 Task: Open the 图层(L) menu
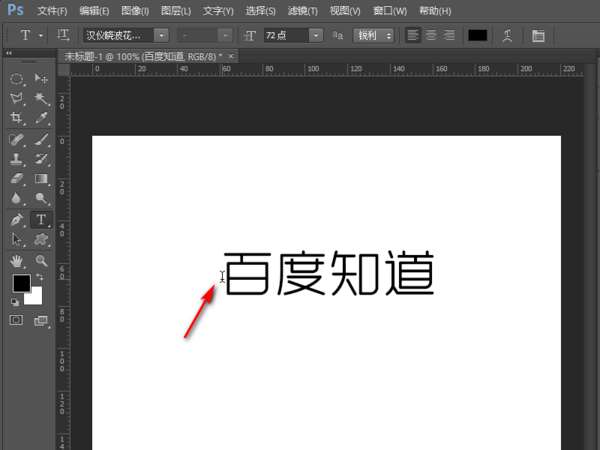point(176,11)
